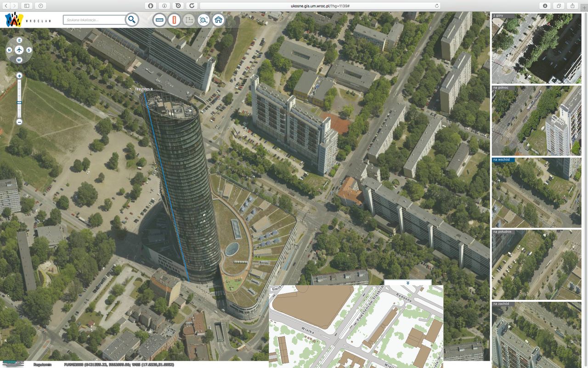
Task: Reload page using toolbar reload button
Action: [192, 6]
